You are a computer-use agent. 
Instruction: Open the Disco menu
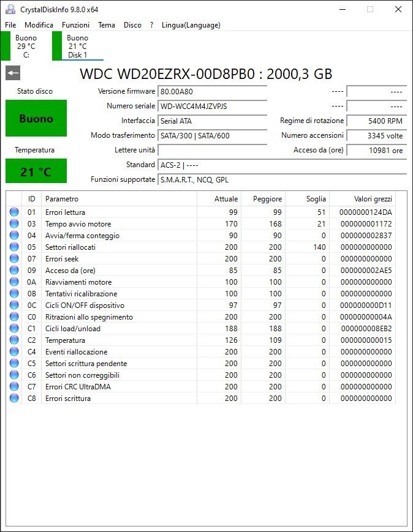(132, 24)
